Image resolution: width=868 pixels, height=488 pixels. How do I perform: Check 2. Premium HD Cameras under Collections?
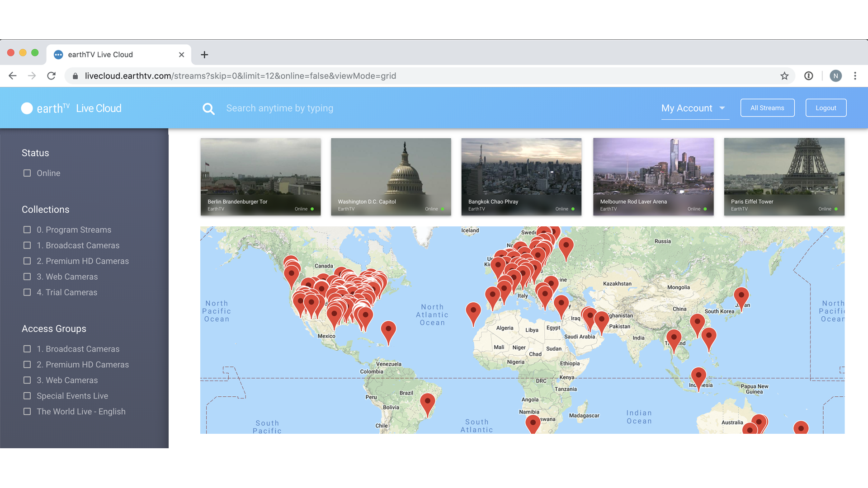(27, 261)
